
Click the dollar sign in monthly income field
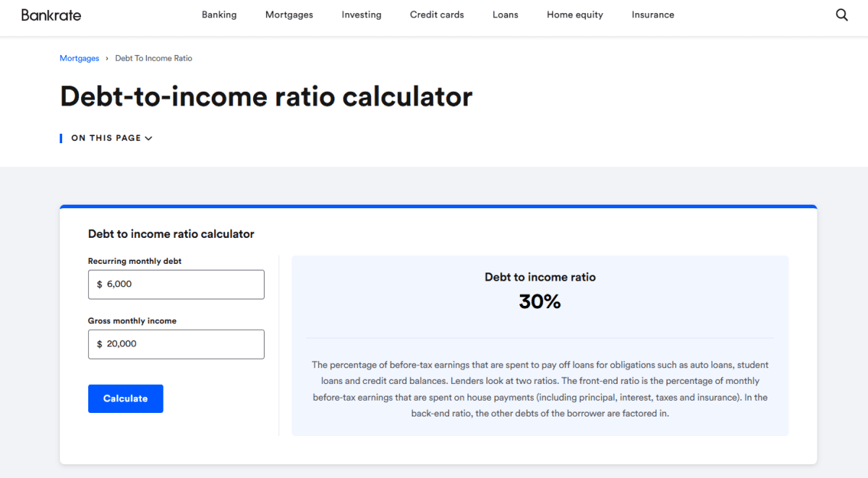100,344
